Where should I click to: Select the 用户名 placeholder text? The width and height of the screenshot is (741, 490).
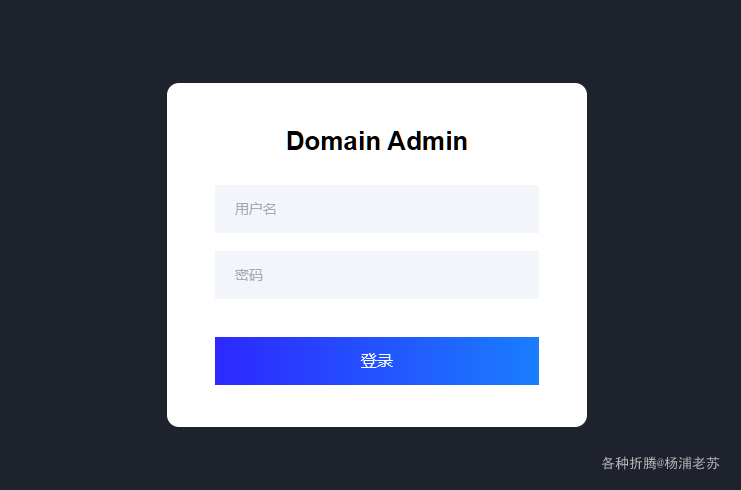[x=256, y=209]
